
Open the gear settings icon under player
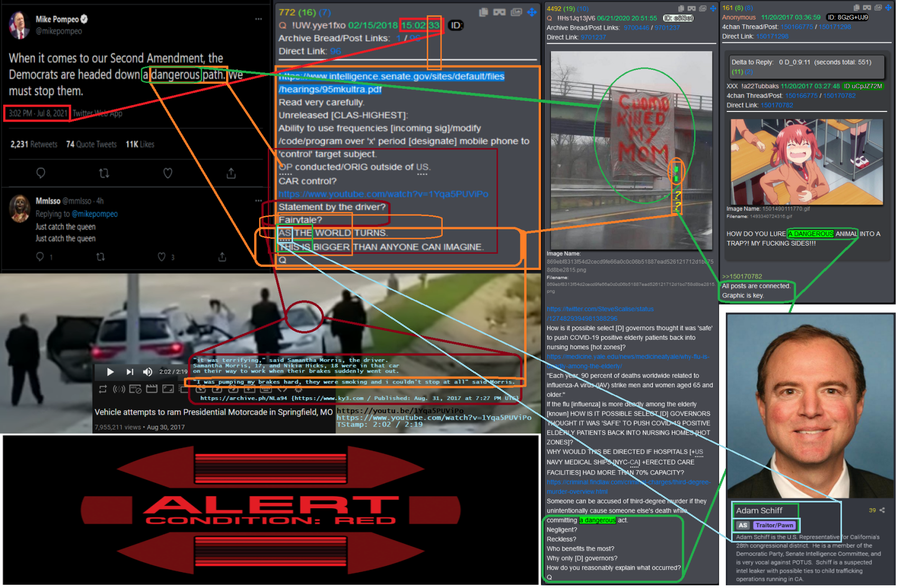pos(298,389)
